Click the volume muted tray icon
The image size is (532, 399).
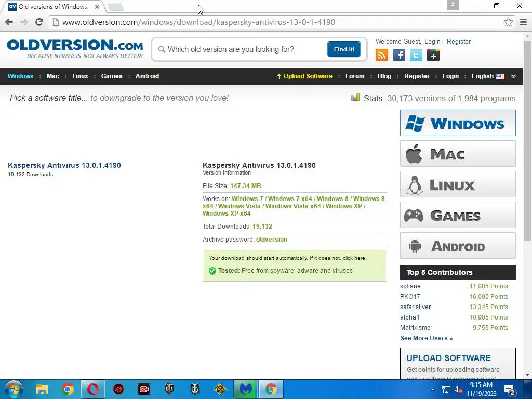[458, 390]
